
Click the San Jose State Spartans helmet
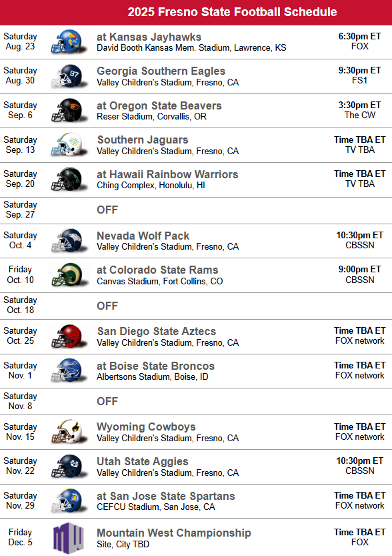(x=69, y=501)
